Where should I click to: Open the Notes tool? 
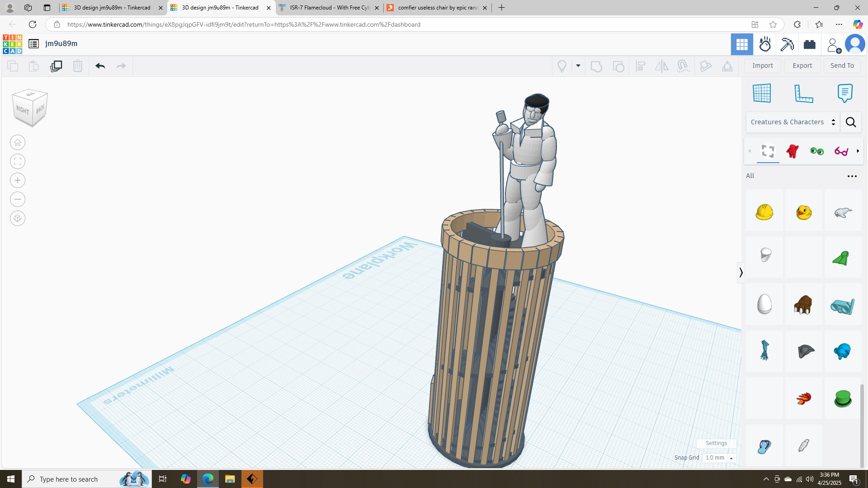845,93
